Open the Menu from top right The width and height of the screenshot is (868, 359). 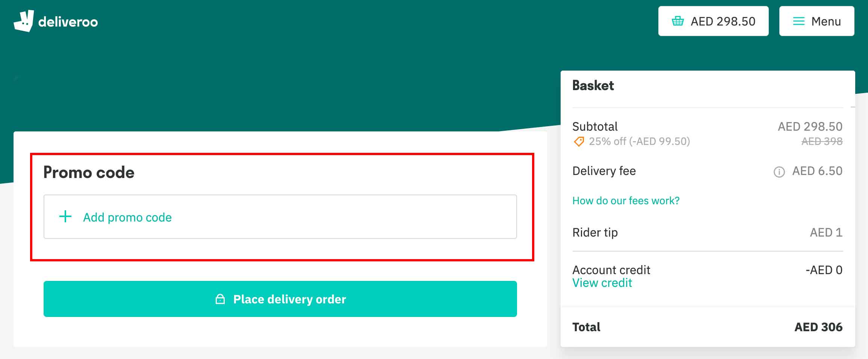coord(816,21)
